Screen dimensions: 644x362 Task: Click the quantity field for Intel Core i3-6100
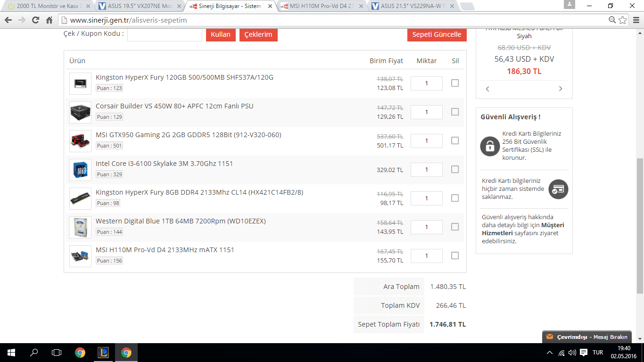tap(427, 169)
